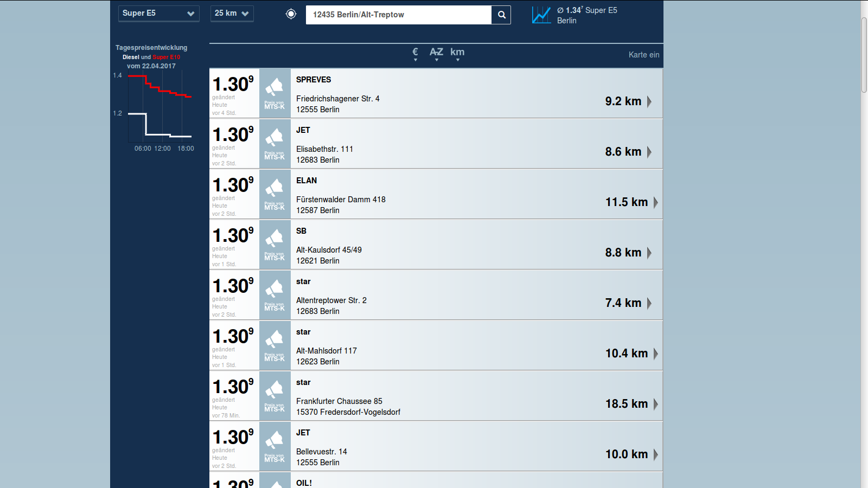
Task: Sort stations alphabetically (AZ icon)
Action: click(436, 54)
